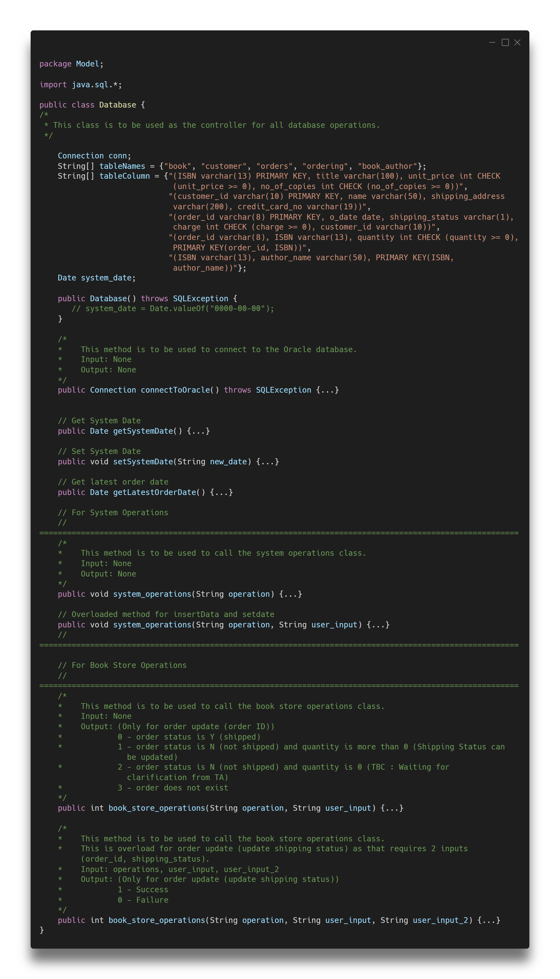The image size is (560, 979).
Task: Click the commented-out system_date assignment
Action: pyautogui.click(x=173, y=308)
